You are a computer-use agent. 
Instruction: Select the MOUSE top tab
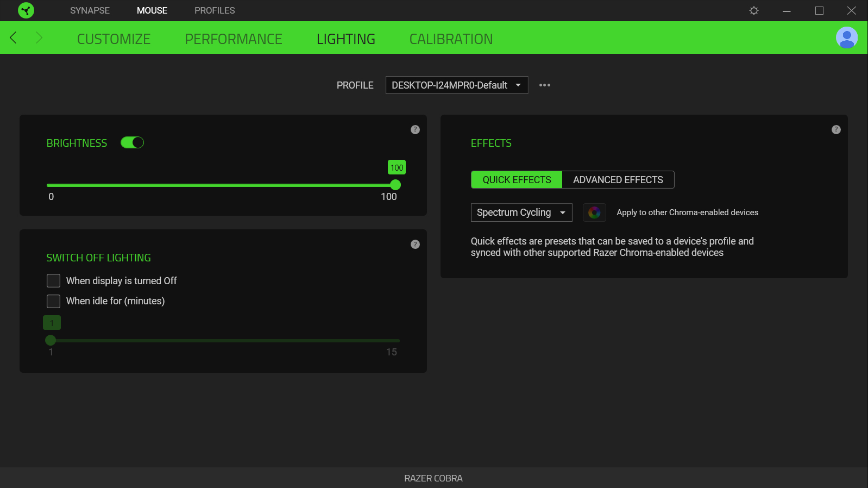click(x=152, y=10)
